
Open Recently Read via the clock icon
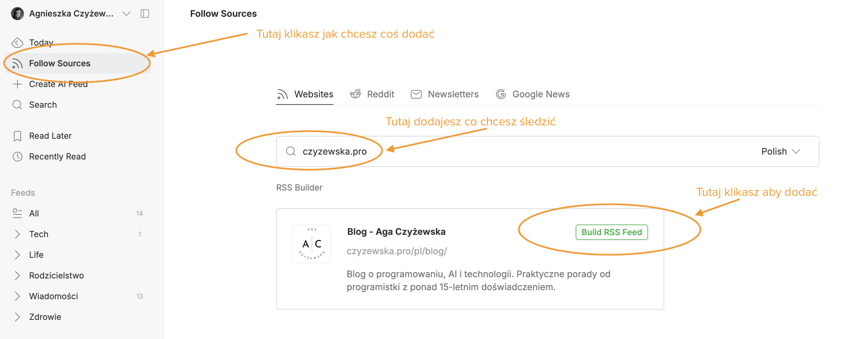point(17,156)
